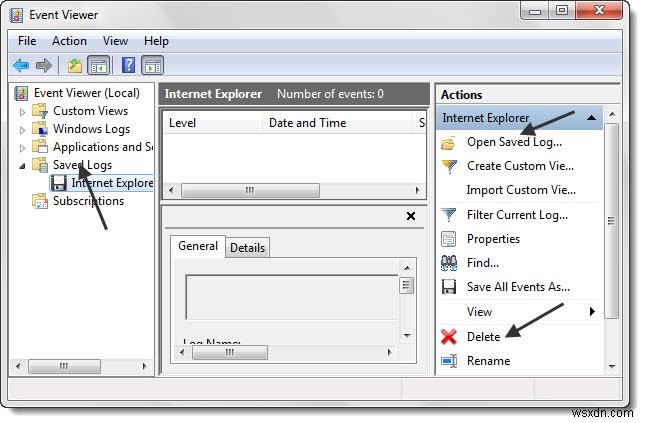645x423 pixels.
Task: Open the Help menu
Action: click(156, 41)
